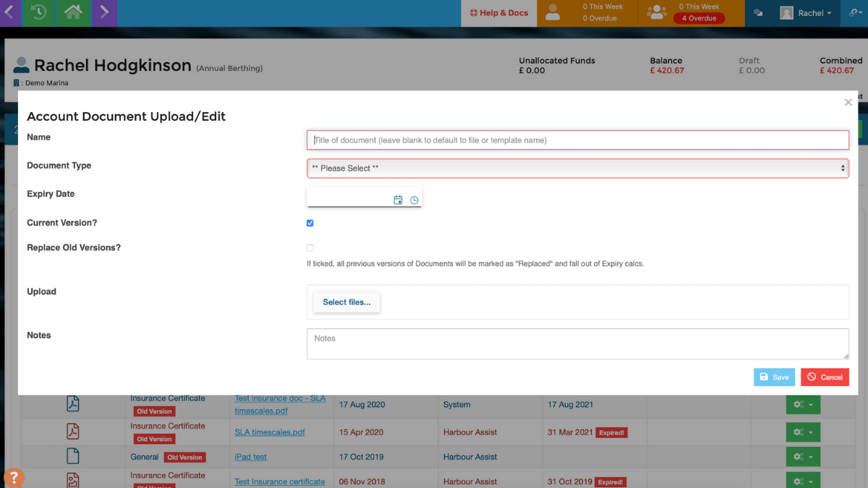
Task: Open the Test Insurance certificate link
Action: pyautogui.click(x=279, y=481)
